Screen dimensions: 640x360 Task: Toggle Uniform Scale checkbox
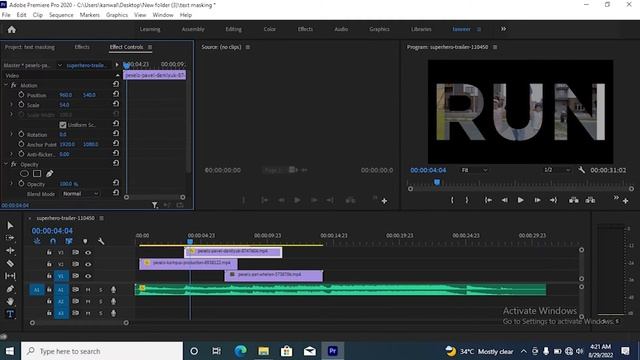pyautogui.click(x=62, y=125)
